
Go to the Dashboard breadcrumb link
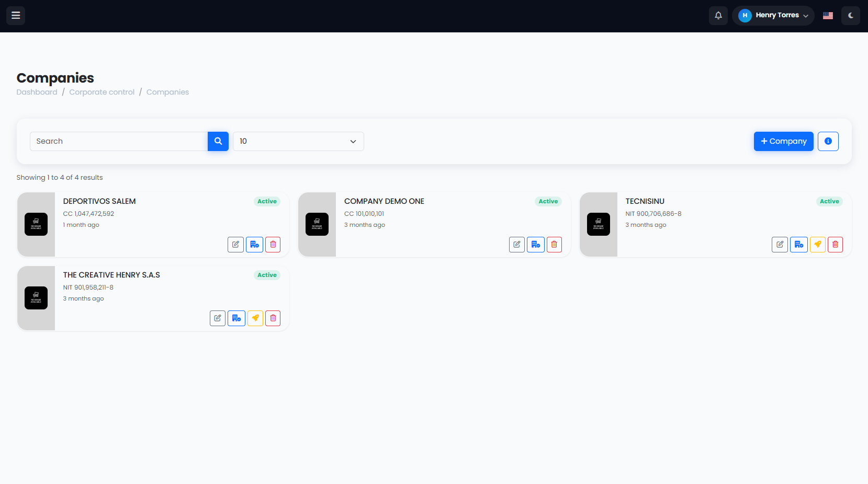point(37,92)
